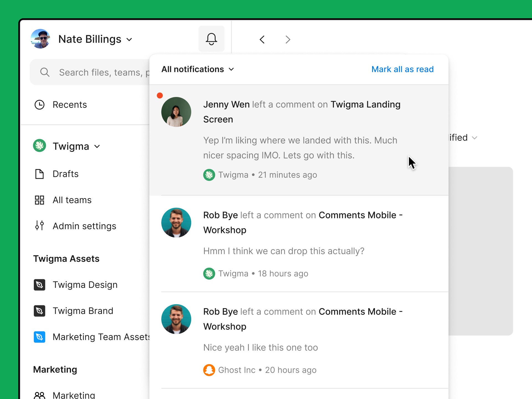The width and height of the screenshot is (532, 399).
Task: Click Mark all as read link
Action: 402,69
